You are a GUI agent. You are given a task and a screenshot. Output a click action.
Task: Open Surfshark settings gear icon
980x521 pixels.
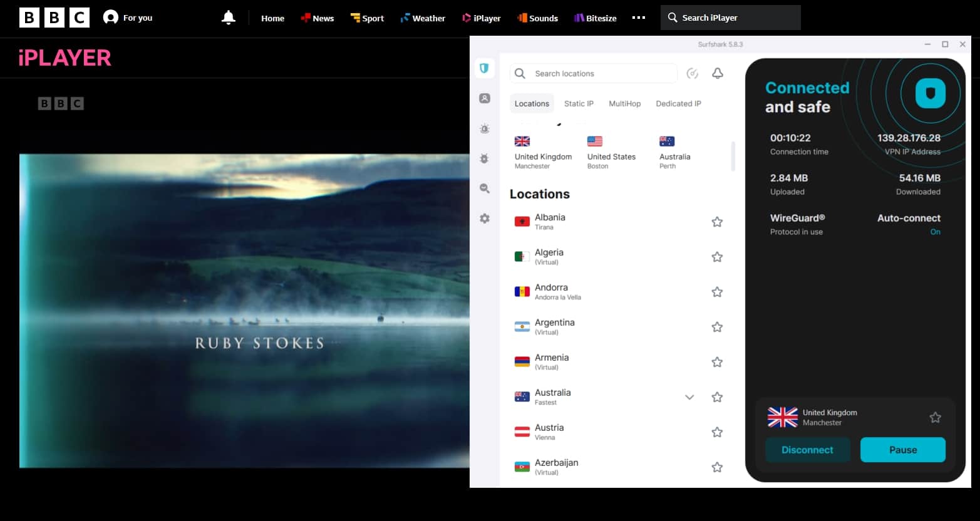(485, 219)
